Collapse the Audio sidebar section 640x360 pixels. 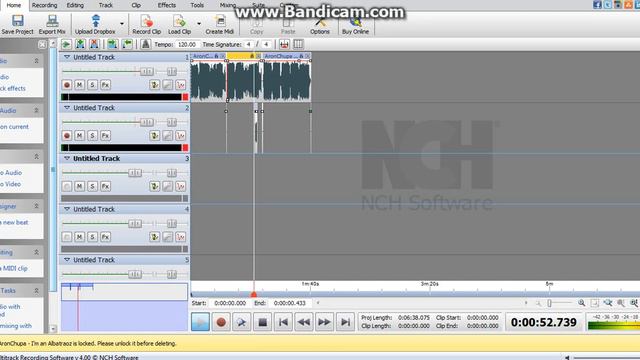(36, 110)
